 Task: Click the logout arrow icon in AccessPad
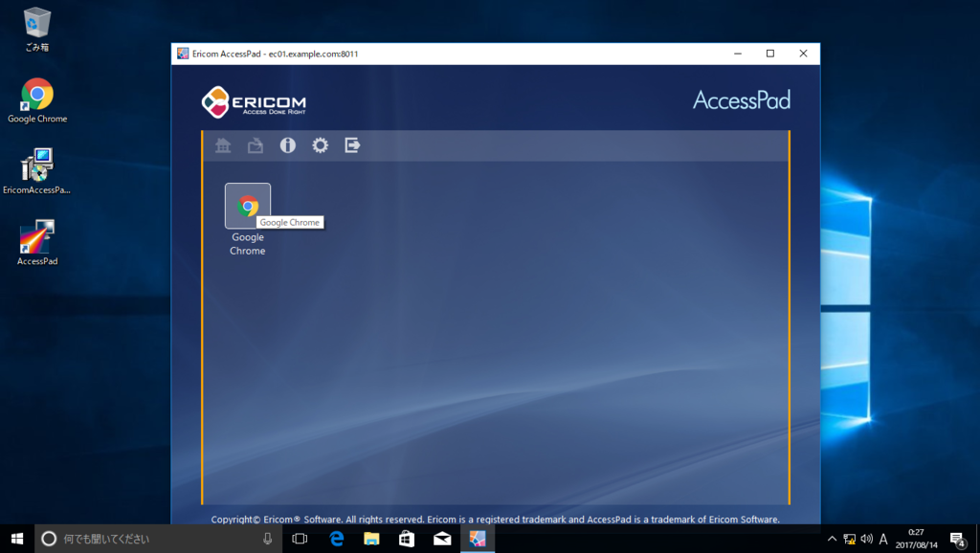click(352, 145)
